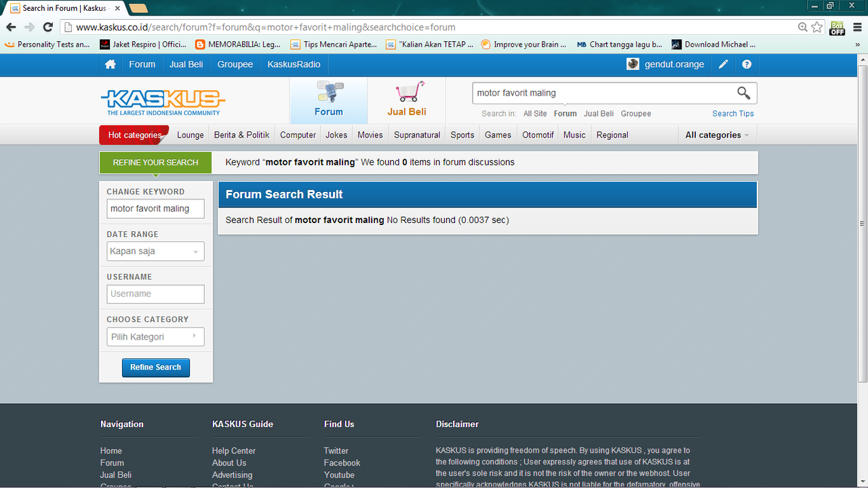Image resolution: width=868 pixels, height=488 pixels.
Task: Open the Kalian Akan TETAP bookmark
Action: (429, 45)
